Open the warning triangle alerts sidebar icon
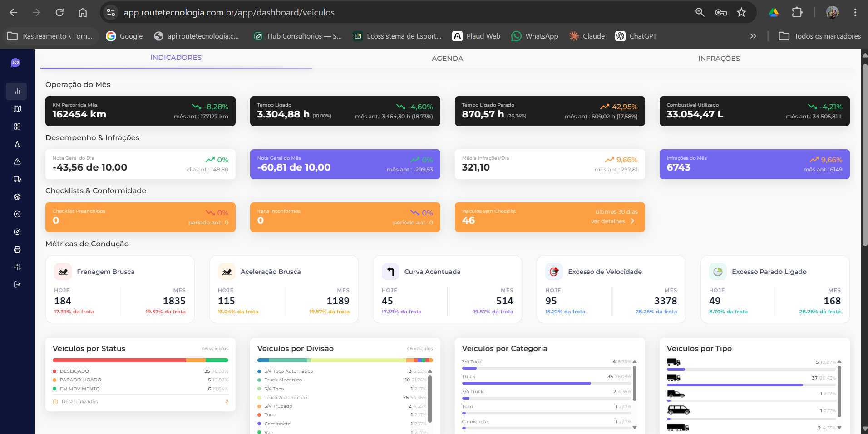Viewport: 868px width, 434px height. click(x=17, y=161)
